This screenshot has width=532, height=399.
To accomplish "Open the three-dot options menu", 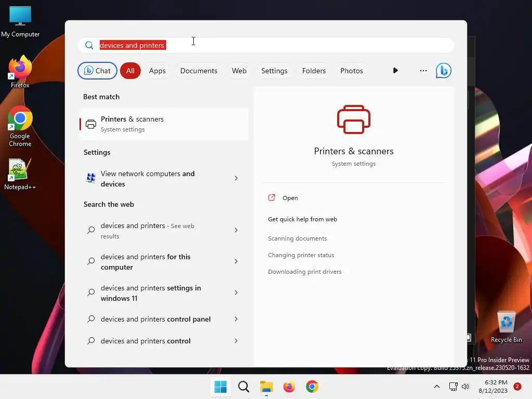I will click(423, 71).
